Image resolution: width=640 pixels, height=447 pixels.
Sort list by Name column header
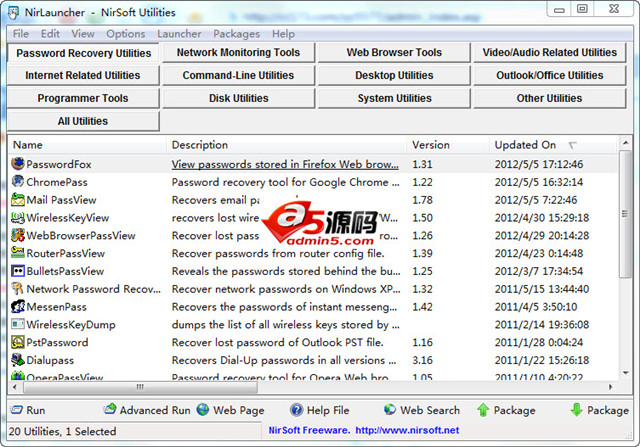click(x=87, y=145)
